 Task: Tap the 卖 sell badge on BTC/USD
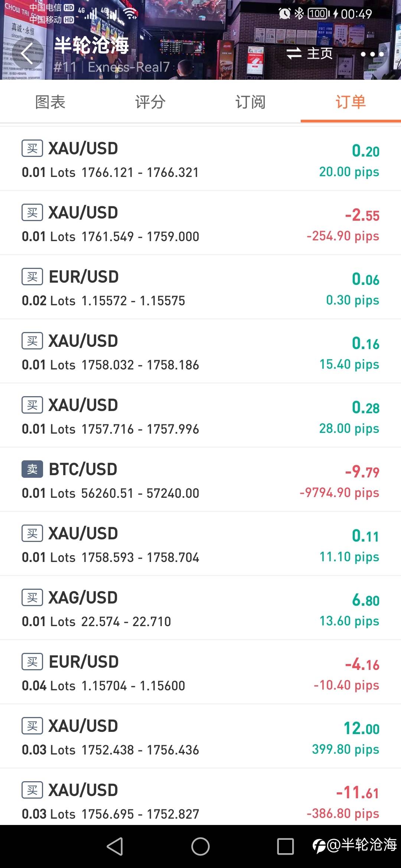(32, 469)
